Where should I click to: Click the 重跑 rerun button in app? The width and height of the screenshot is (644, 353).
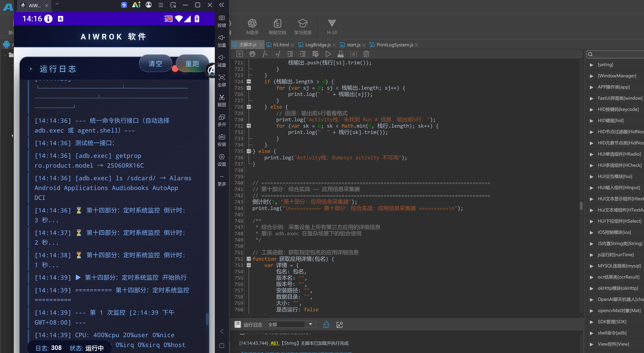coord(192,63)
